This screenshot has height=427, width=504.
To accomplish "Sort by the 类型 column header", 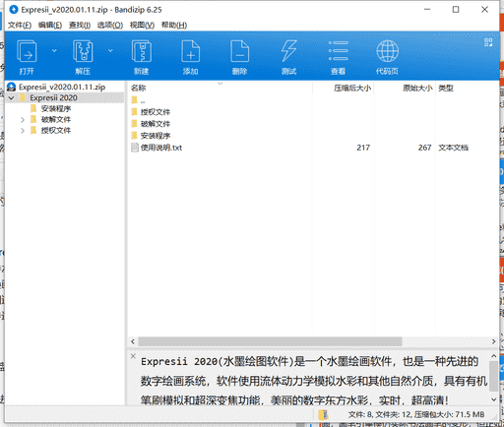I will click(x=446, y=88).
